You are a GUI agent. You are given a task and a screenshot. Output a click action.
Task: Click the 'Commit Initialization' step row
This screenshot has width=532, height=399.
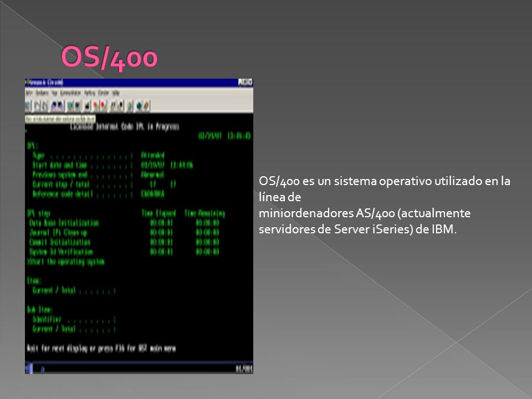tap(124, 242)
